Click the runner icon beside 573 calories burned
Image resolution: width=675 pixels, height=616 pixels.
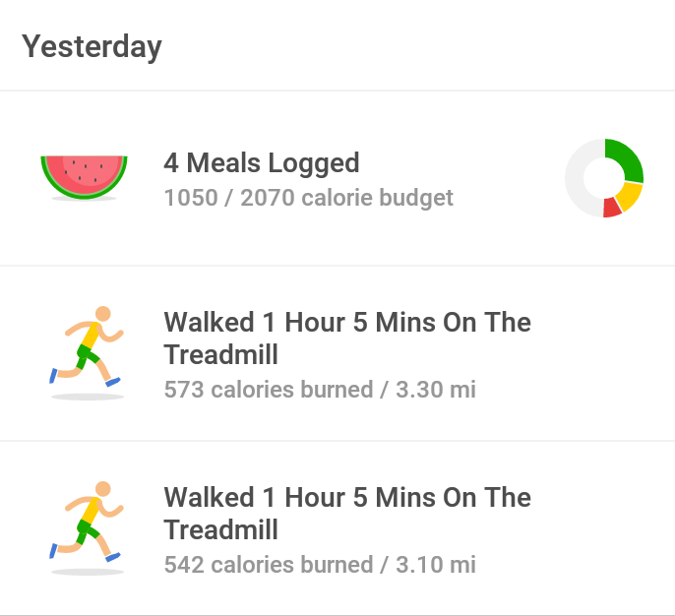(x=87, y=351)
